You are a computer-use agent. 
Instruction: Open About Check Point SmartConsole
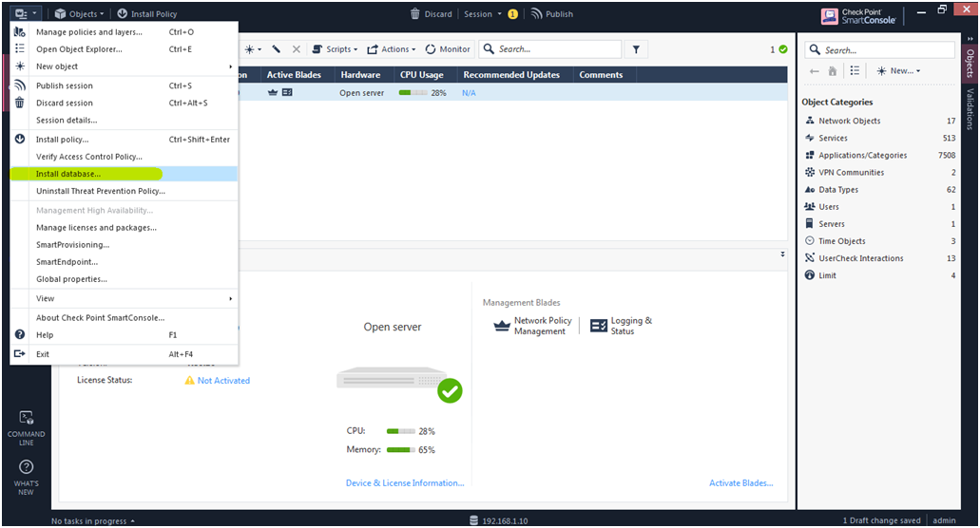[x=124, y=318]
